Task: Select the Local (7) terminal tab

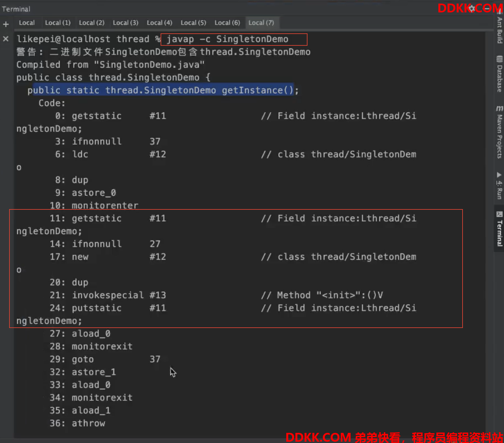Action: (261, 23)
